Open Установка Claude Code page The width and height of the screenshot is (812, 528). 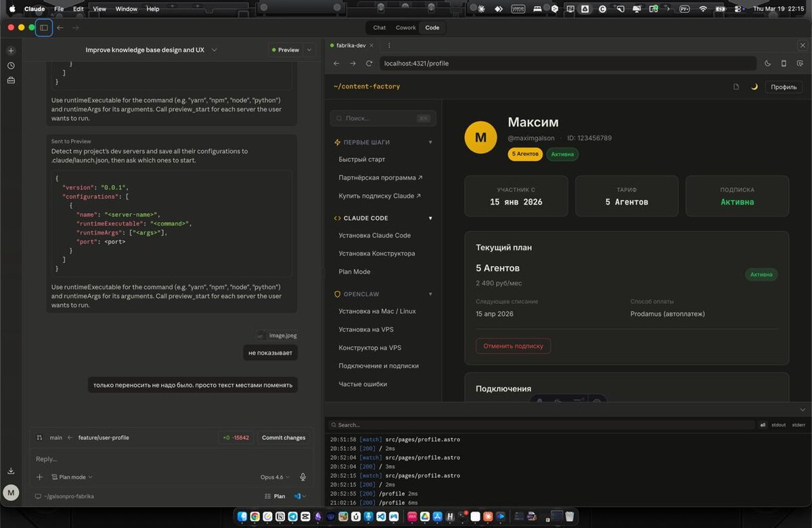point(375,236)
